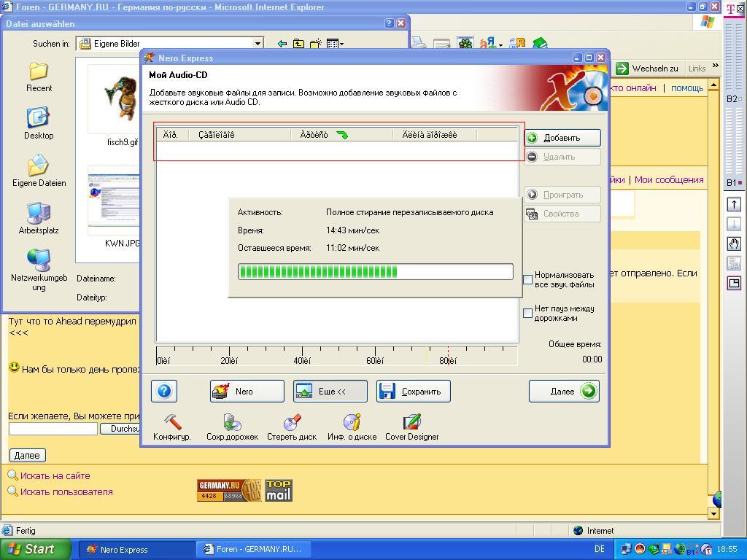Image resolution: width=747 pixels, height=560 pixels.
Task: Open view menu icon in file dialog
Action: click(335, 44)
